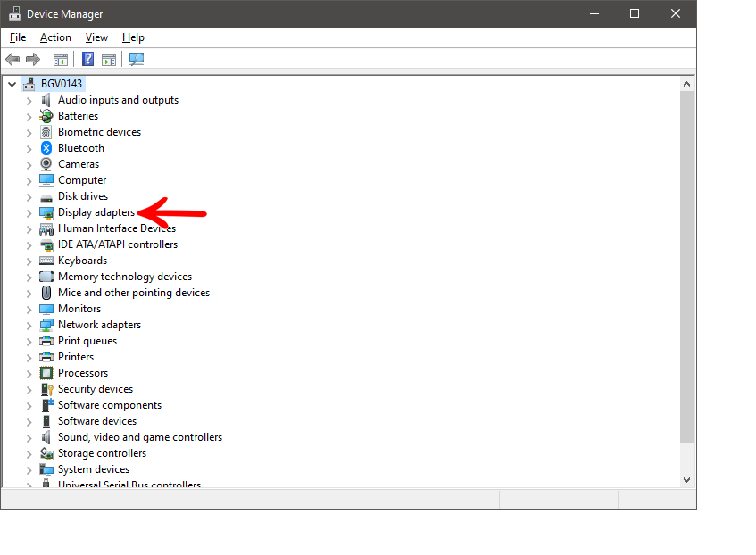
Task: Open the Action menu
Action: 55,37
